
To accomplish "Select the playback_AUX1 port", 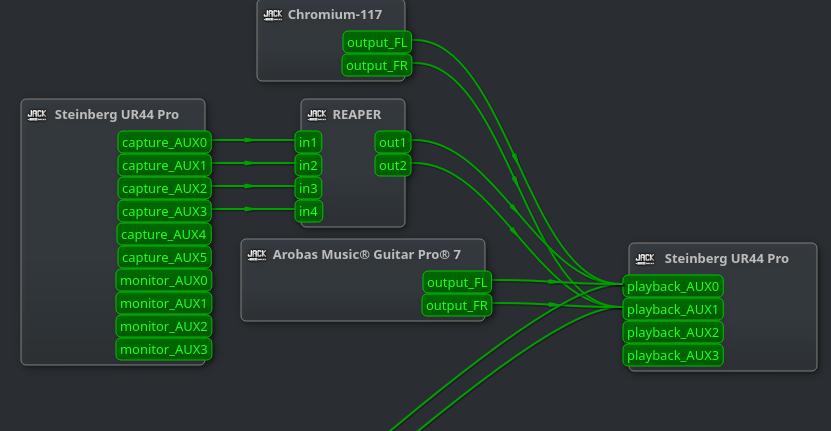I will click(x=673, y=310).
